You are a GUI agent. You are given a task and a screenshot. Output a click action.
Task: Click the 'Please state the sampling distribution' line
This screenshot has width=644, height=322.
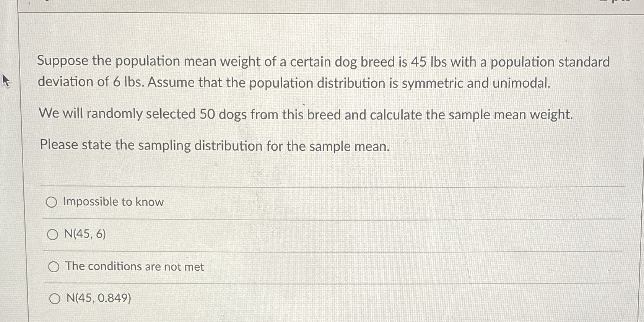pos(214,146)
